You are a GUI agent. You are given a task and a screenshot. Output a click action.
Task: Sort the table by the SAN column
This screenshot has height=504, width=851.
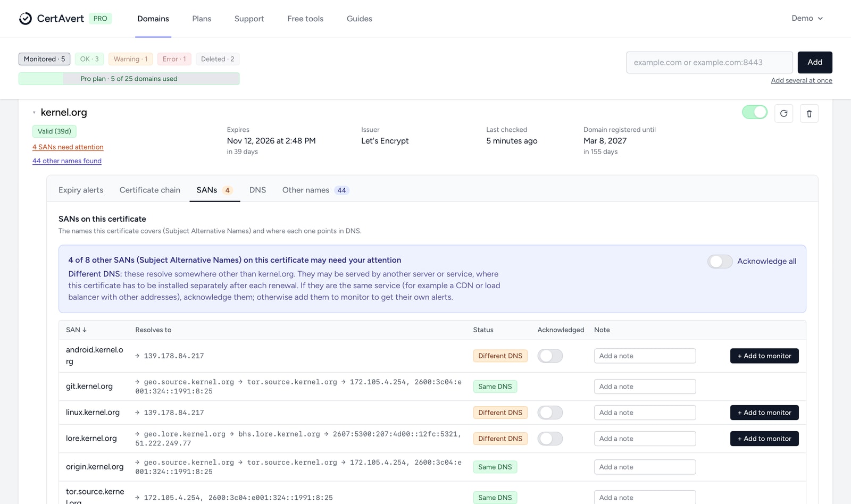point(76,330)
